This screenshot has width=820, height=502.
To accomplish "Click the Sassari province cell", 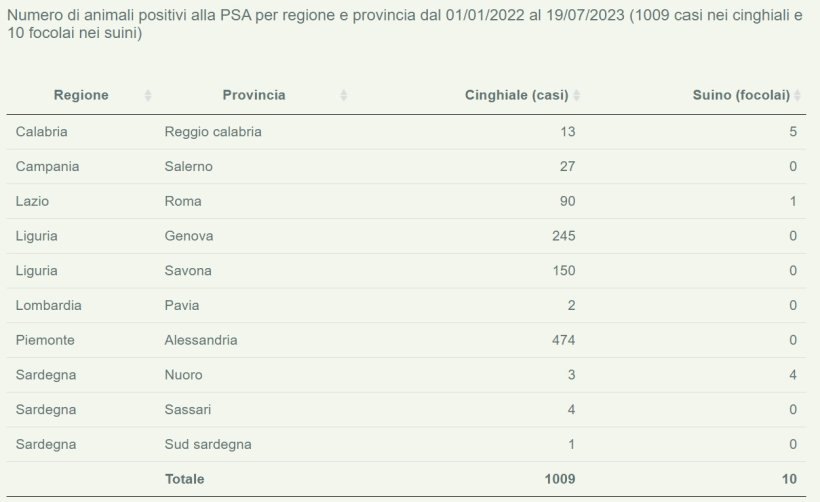I will 188,409.
